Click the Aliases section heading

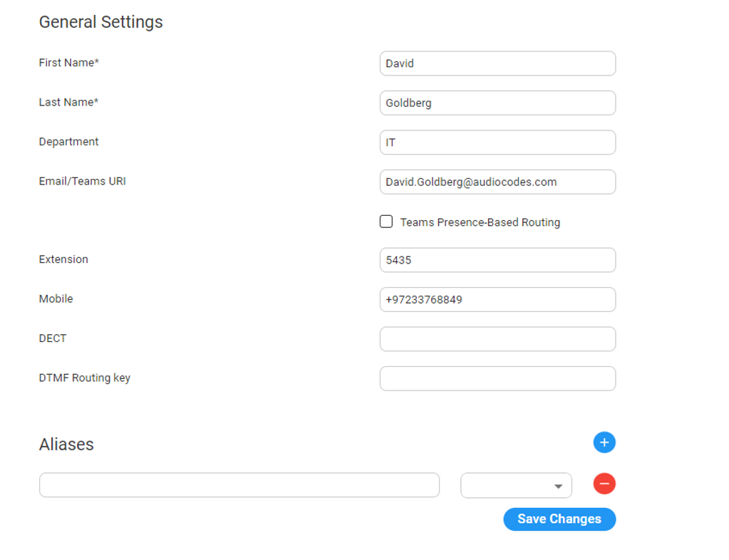[x=66, y=445]
